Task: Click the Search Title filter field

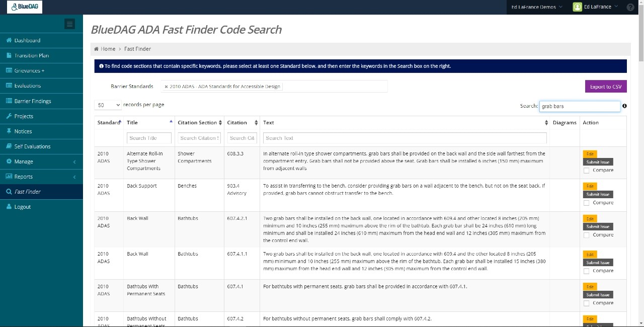Action: coord(149,138)
